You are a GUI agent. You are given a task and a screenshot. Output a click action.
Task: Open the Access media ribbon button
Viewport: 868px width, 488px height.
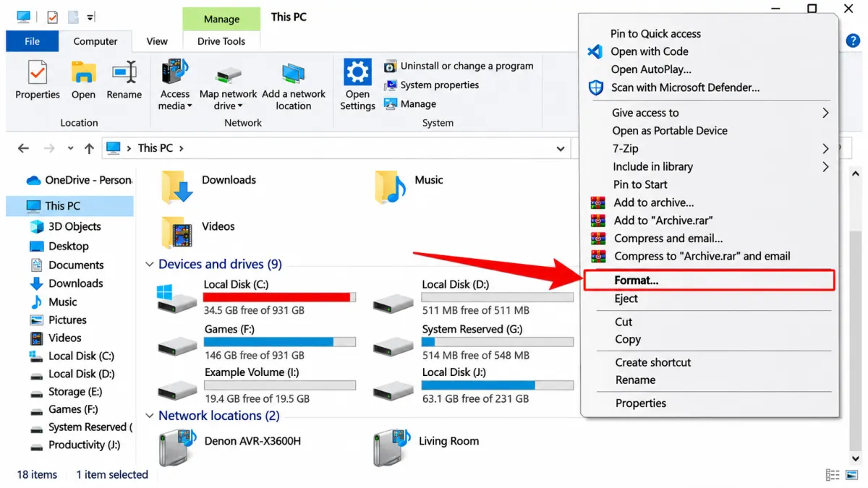[175, 85]
